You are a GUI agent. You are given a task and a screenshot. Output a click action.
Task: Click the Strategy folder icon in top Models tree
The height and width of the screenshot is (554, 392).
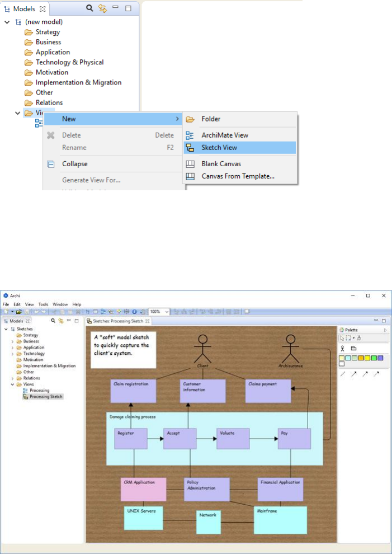(29, 32)
